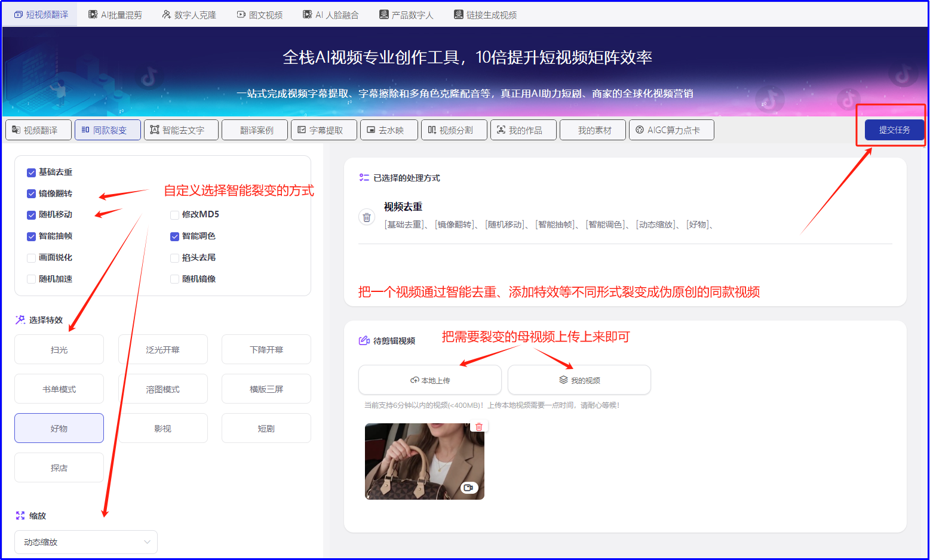Enable 画面锐化 option
The image size is (930, 560).
[x=31, y=257]
